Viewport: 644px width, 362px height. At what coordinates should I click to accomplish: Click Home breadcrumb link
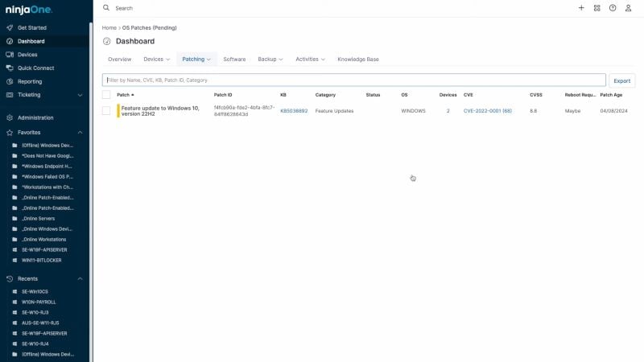coord(109,28)
